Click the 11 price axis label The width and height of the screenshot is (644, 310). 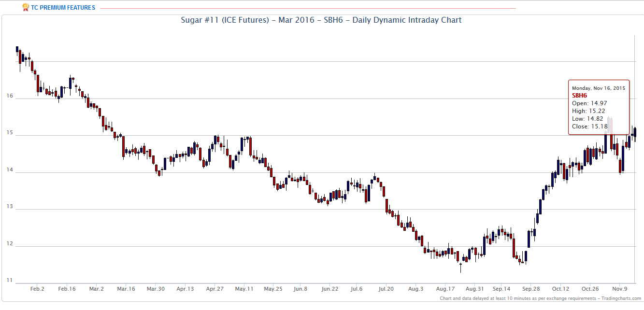[10, 281]
